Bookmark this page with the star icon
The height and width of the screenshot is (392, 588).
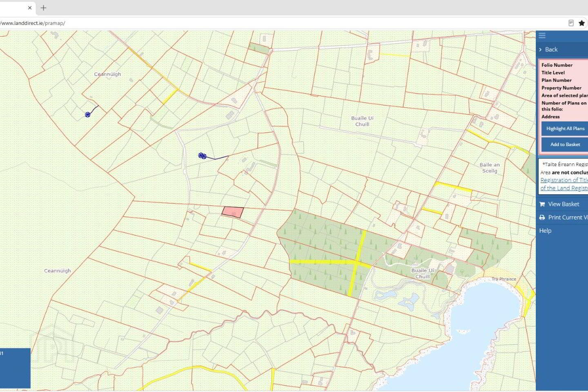point(581,23)
